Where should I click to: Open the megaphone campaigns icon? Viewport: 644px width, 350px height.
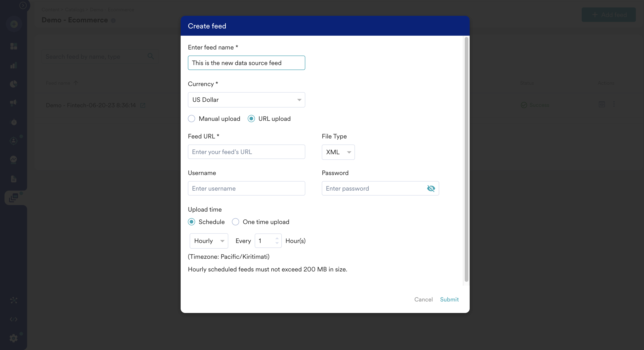[14, 103]
